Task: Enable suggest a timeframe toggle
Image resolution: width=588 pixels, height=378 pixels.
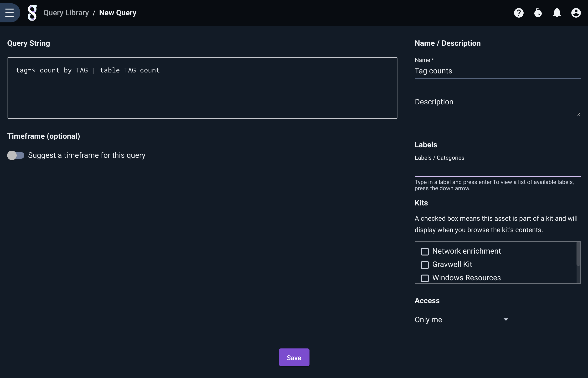Action: [x=16, y=155]
